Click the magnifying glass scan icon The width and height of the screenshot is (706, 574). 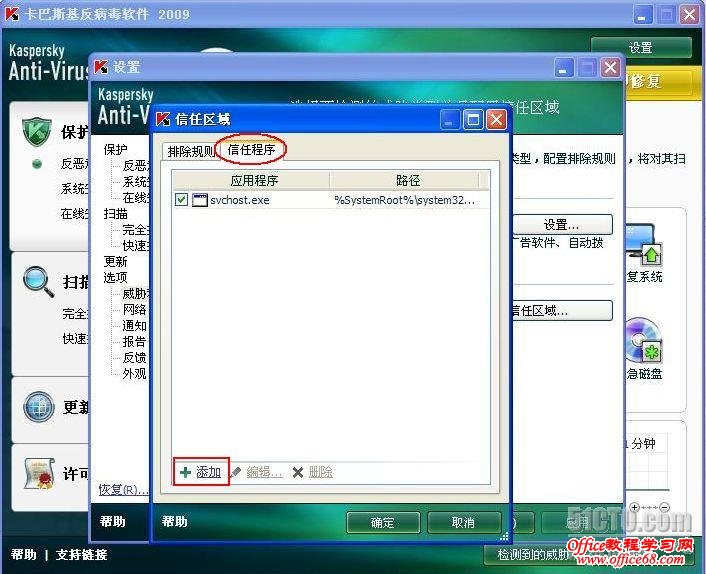38,282
